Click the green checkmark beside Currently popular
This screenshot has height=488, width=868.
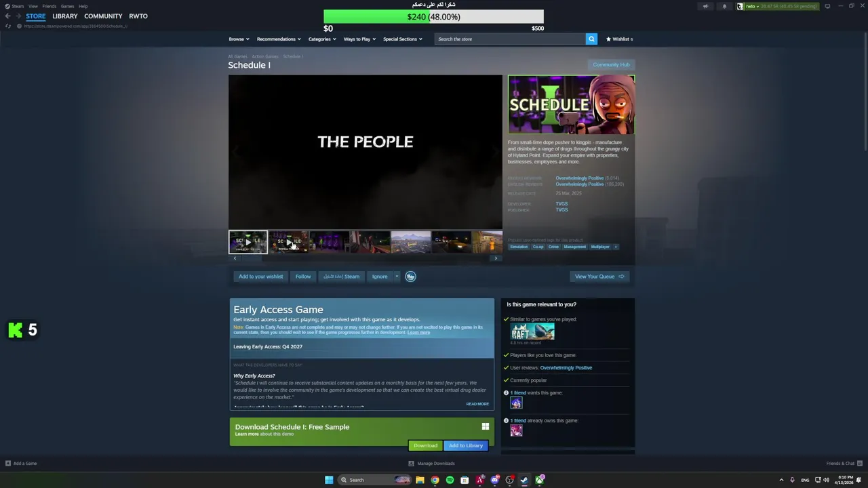506,380
